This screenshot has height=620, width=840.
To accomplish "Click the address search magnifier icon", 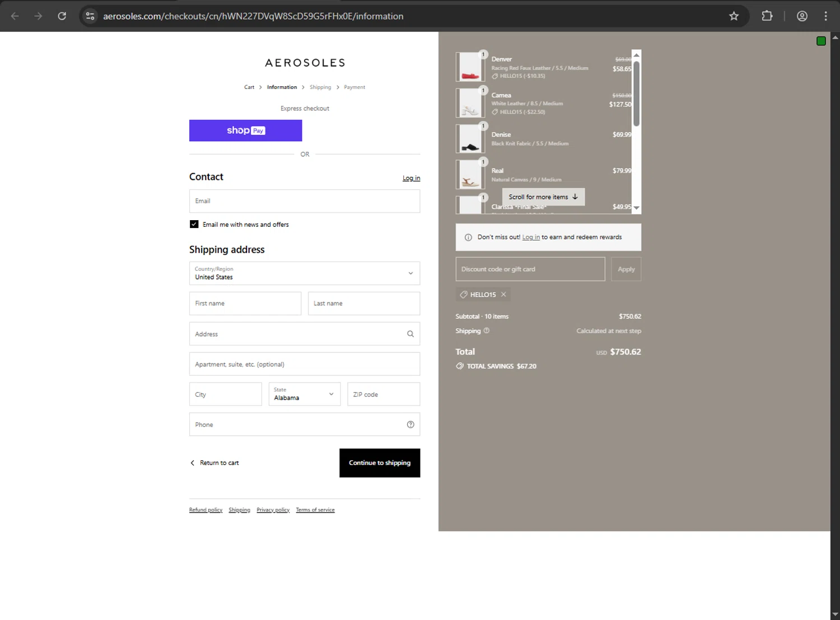I will [x=410, y=334].
